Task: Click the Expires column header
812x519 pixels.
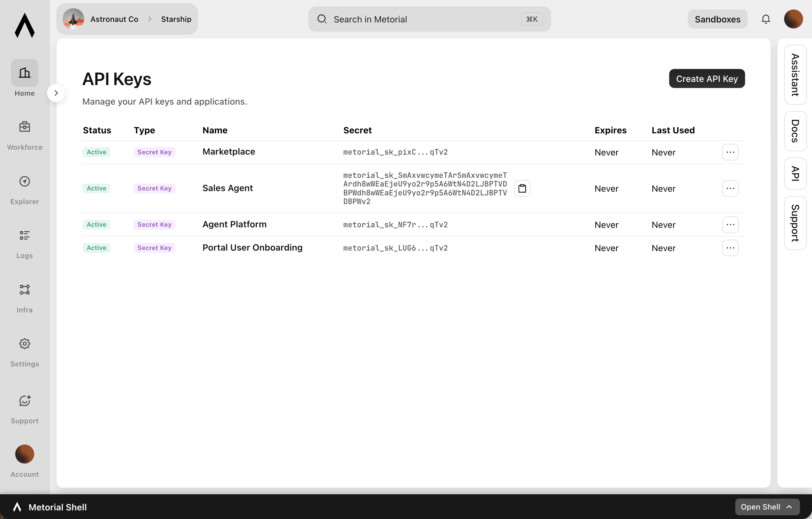Action: click(610, 130)
